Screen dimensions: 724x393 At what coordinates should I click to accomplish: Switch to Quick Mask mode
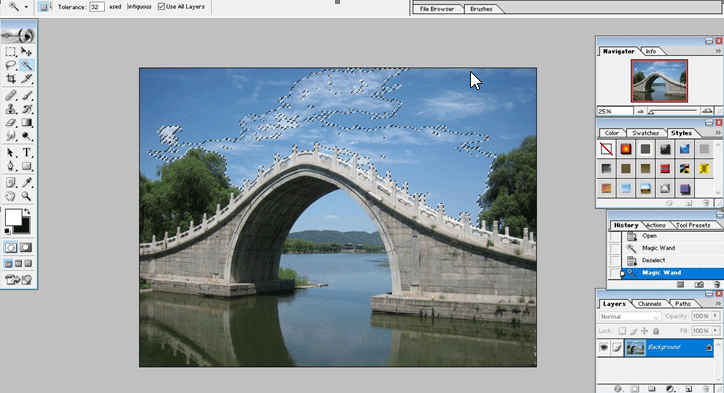26,248
